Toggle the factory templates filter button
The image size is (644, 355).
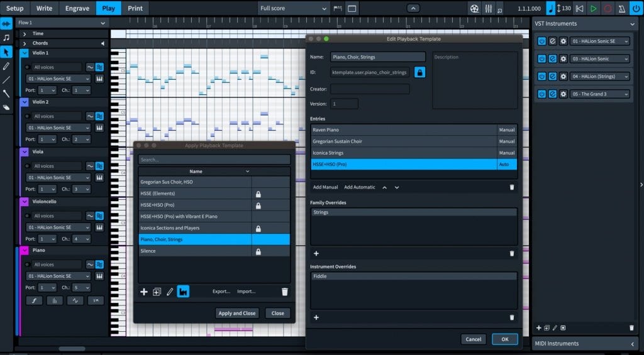coord(183,292)
